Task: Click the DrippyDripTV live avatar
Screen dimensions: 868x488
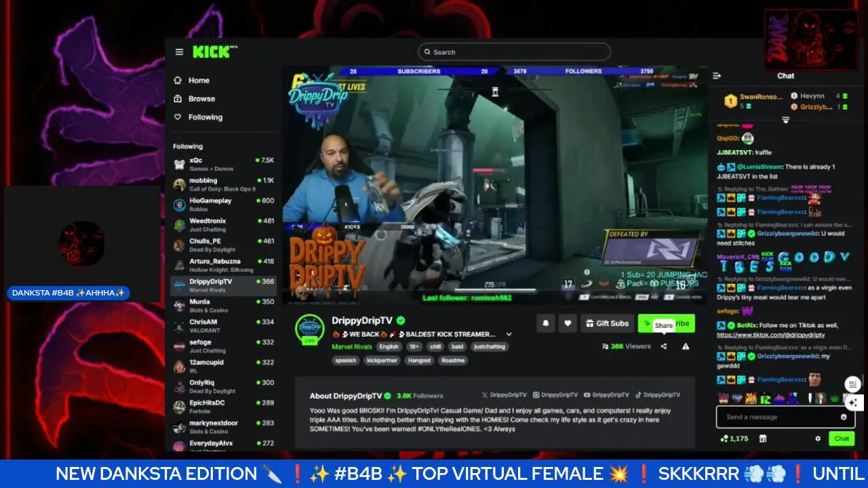Action: coord(309,329)
